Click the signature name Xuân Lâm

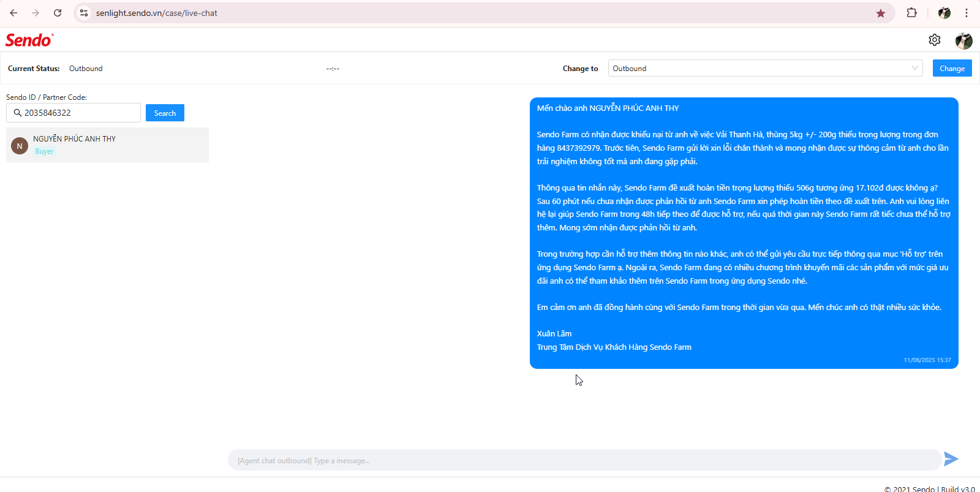(554, 334)
